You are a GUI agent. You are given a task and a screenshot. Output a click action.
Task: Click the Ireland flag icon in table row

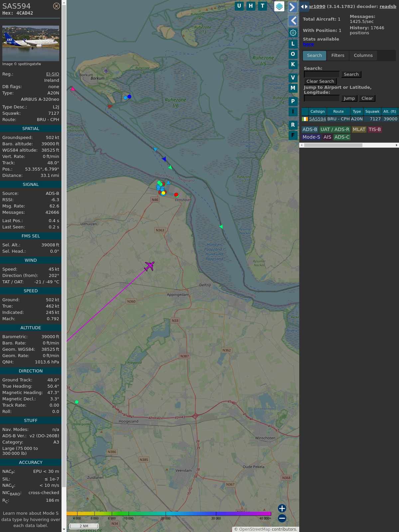(305, 119)
